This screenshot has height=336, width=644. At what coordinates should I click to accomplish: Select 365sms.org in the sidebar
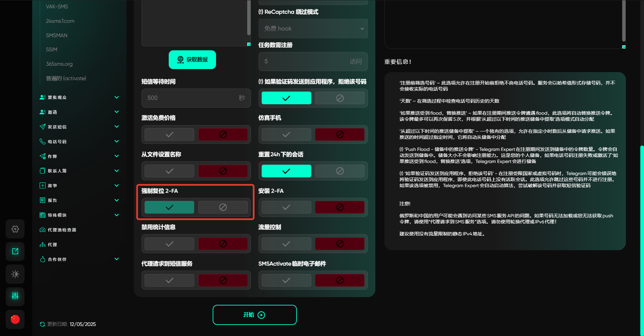tap(59, 64)
